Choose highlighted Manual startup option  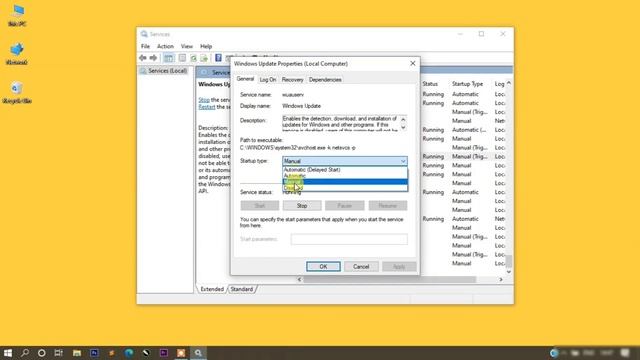(345, 182)
